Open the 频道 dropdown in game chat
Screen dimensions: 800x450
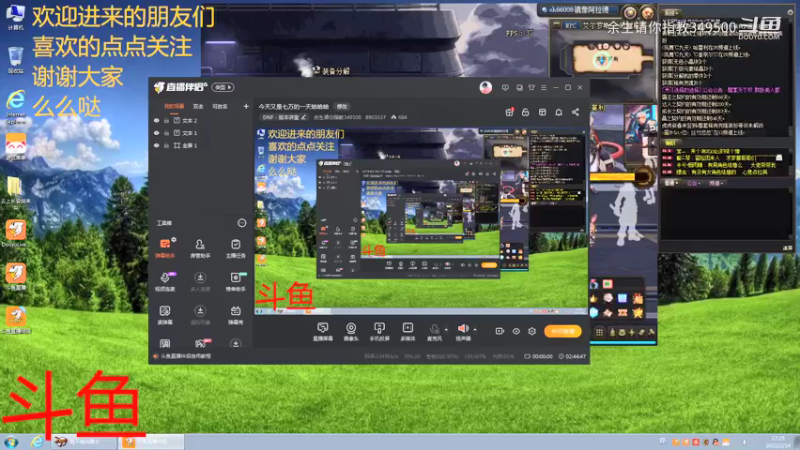pos(716,183)
